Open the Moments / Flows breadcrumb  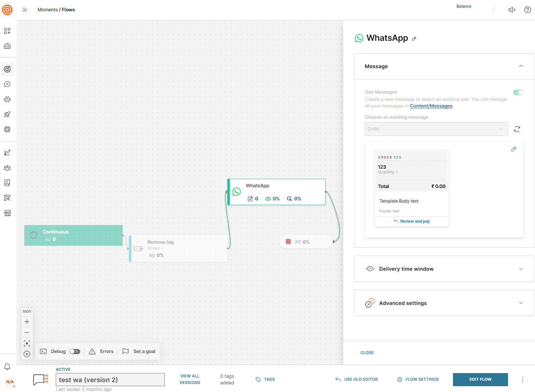pos(56,9)
